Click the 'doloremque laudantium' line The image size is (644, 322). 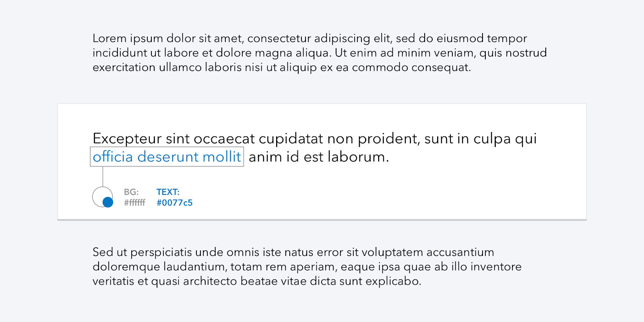click(x=307, y=267)
